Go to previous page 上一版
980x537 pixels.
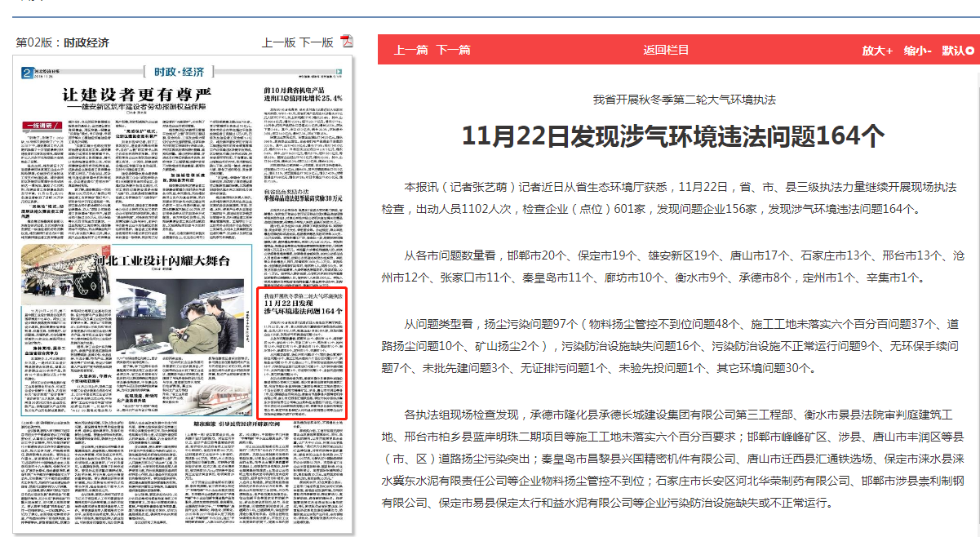pyautogui.click(x=278, y=42)
